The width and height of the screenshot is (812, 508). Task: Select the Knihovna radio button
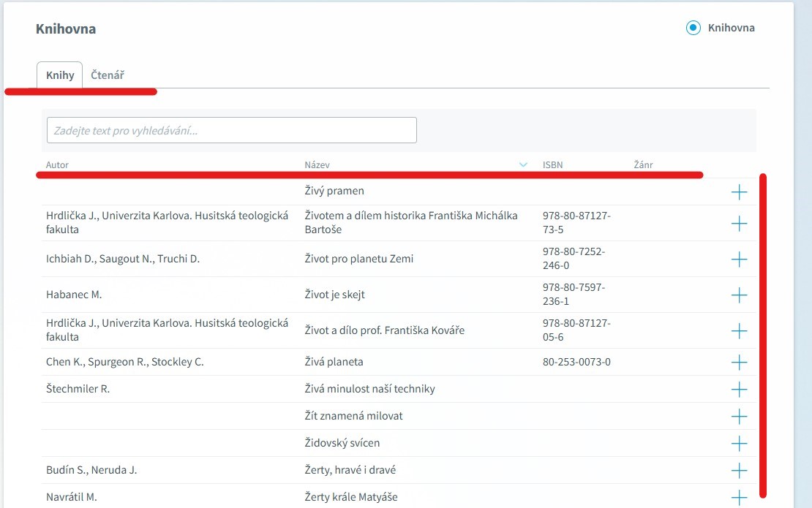coord(693,29)
